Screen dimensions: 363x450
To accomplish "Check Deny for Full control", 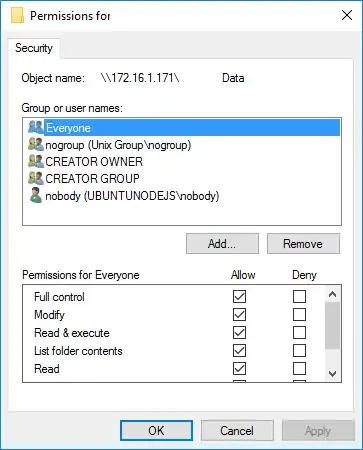I will tap(299, 296).
